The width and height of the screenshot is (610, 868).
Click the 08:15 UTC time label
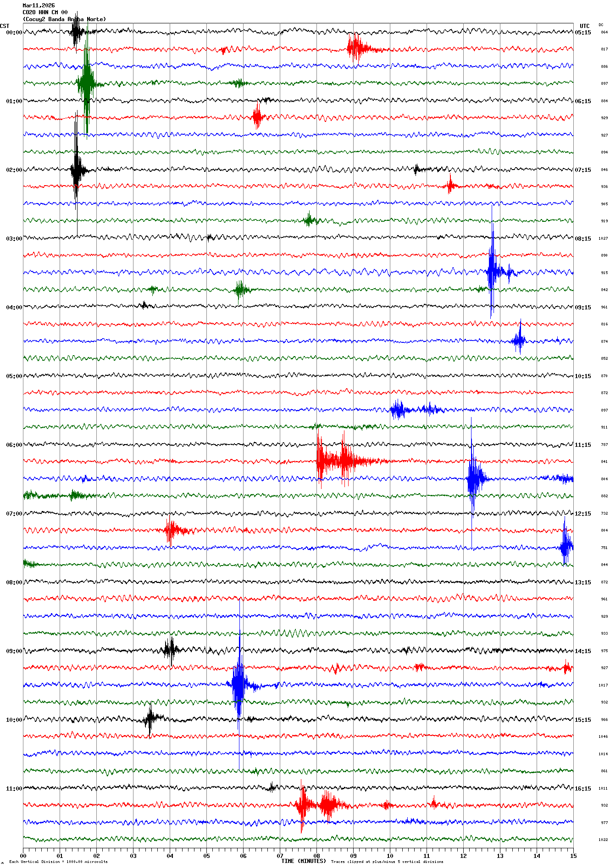tap(583, 239)
